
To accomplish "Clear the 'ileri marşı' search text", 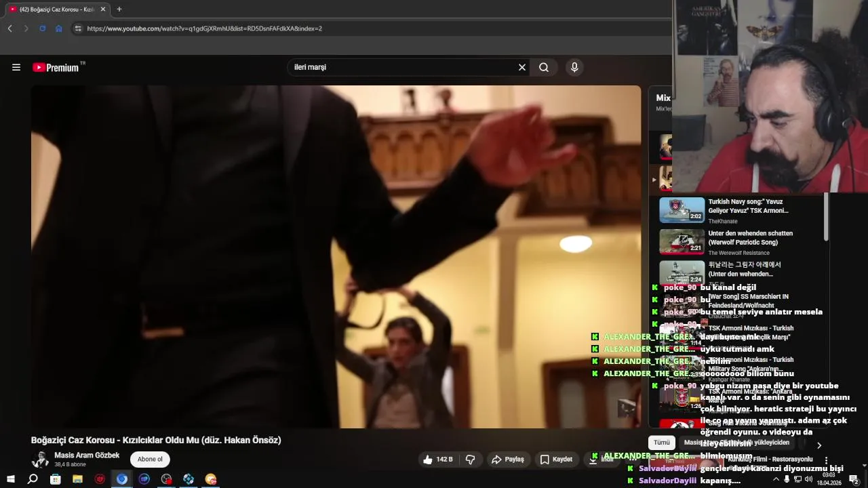I will click(x=522, y=67).
